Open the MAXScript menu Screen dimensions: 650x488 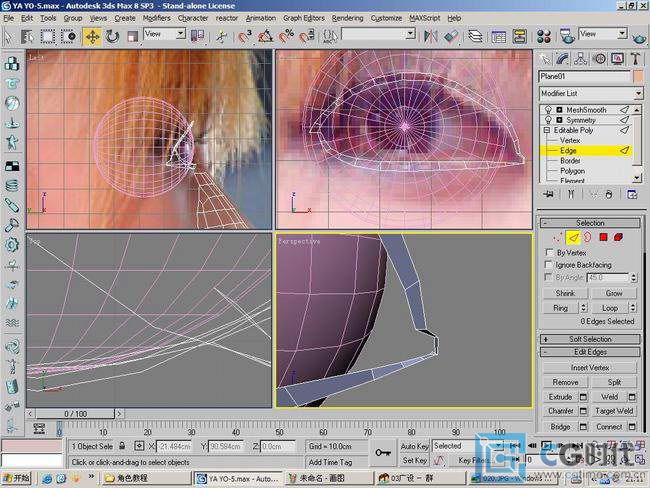[x=424, y=18]
